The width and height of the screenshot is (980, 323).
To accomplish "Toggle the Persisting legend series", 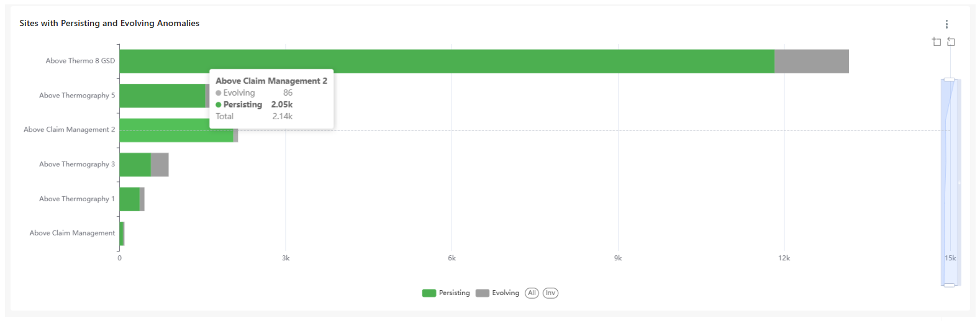I will pos(454,293).
